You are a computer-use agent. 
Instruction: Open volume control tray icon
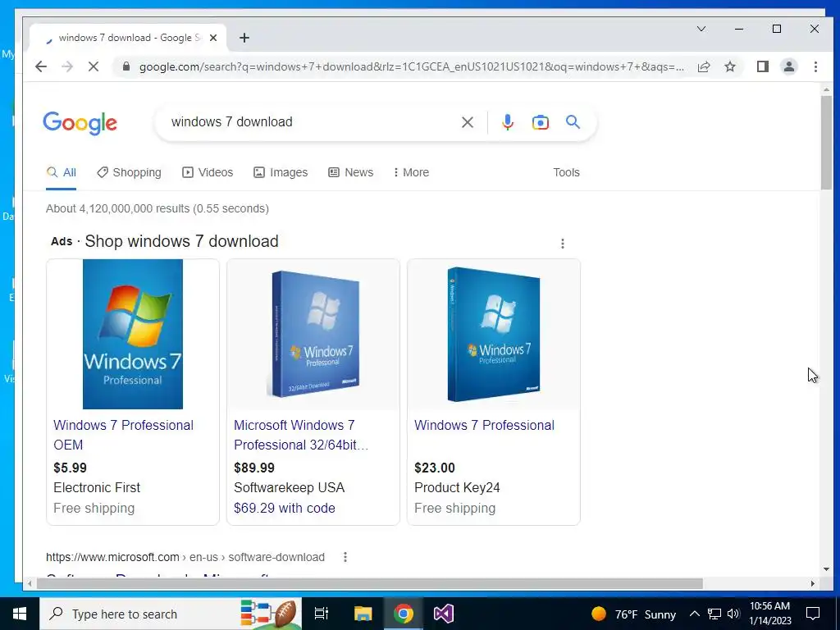(733, 614)
